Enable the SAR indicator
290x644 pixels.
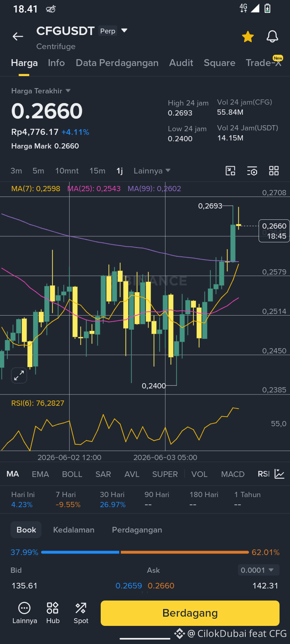point(103,474)
